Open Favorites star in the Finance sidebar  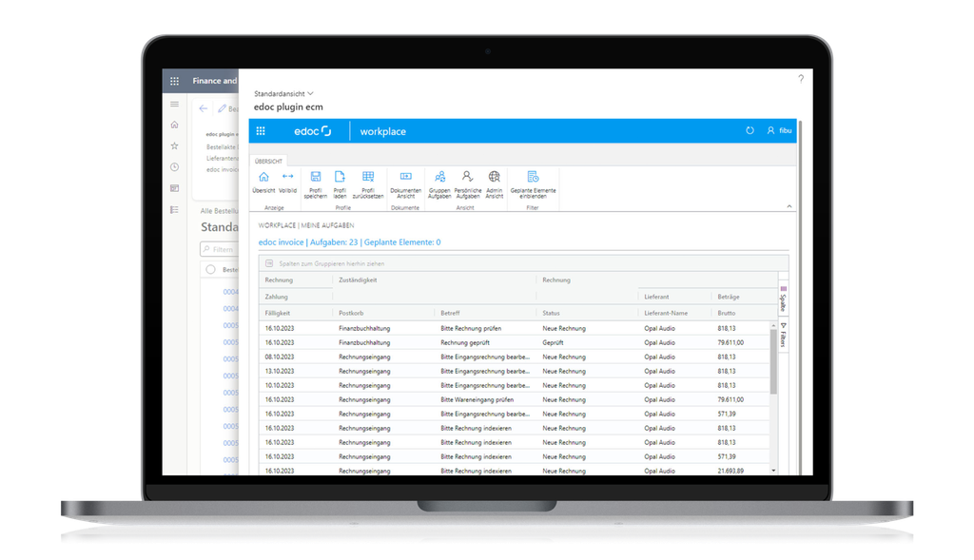(x=175, y=145)
